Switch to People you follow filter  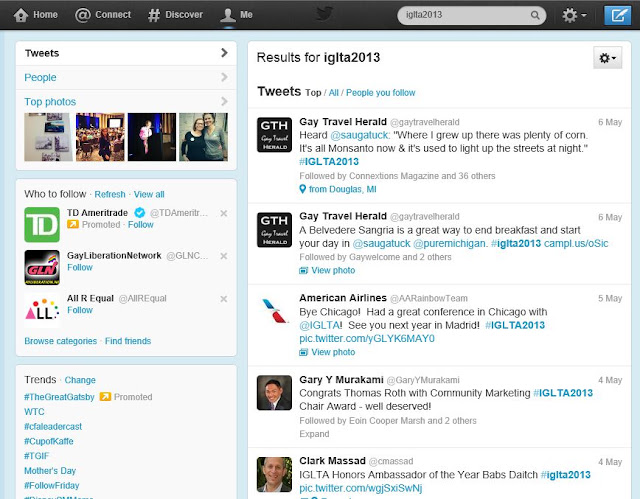coord(380,93)
